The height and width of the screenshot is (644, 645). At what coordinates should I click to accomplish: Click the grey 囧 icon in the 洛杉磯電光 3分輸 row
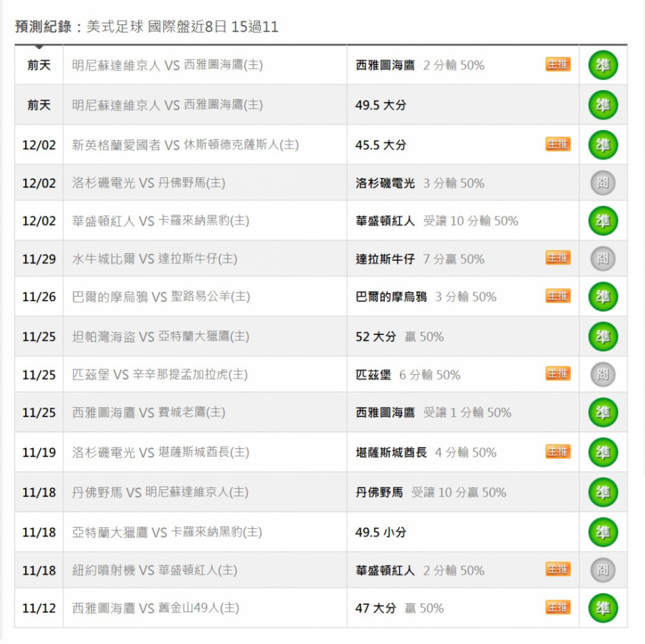coord(602,183)
